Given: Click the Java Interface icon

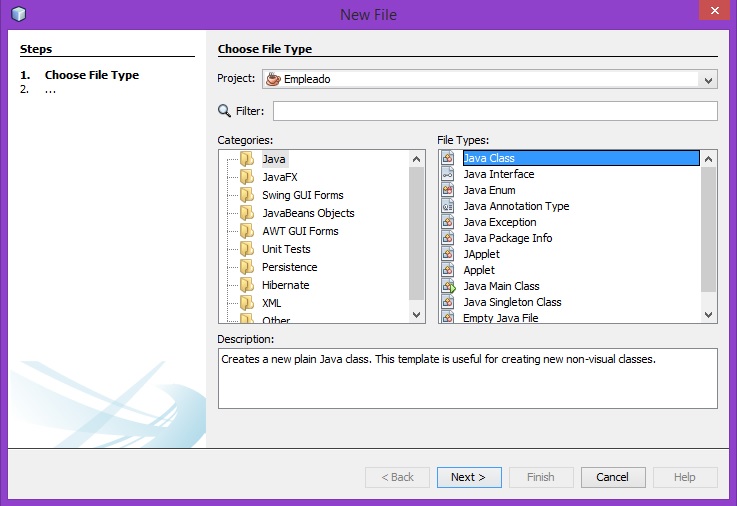Looking at the screenshot, I should tap(448, 174).
